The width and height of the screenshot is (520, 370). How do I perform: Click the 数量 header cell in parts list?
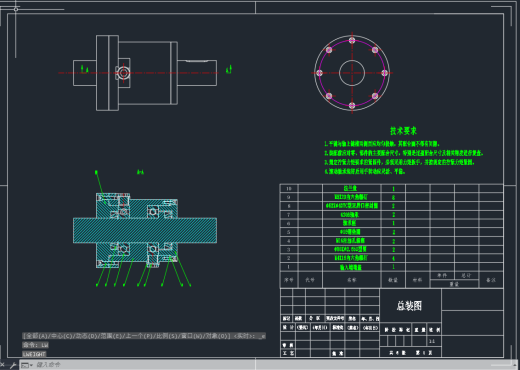tap(393, 280)
